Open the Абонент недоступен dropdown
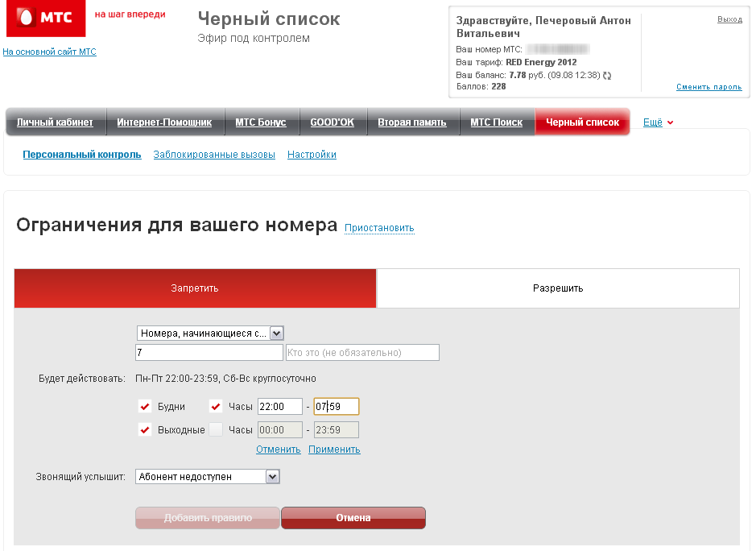The height and width of the screenshot is (551, 756). [x=208, y=477]
